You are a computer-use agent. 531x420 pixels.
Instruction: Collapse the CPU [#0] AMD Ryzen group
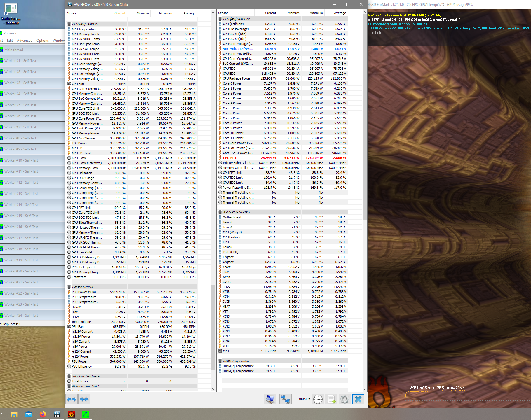click(x=220, y=19)
